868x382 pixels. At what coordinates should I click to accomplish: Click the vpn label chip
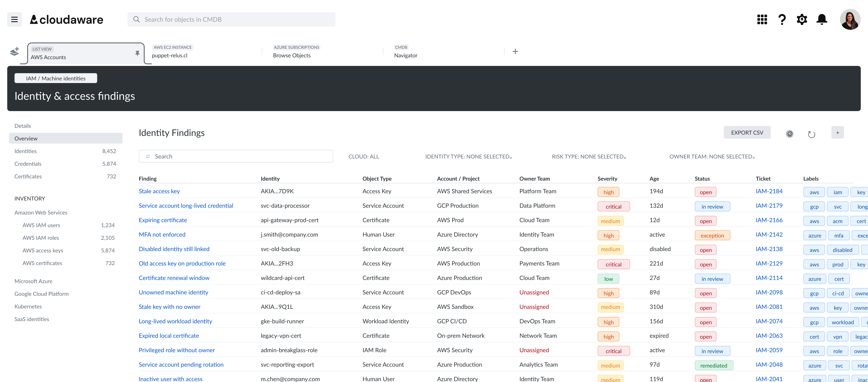tap(837, 337)
